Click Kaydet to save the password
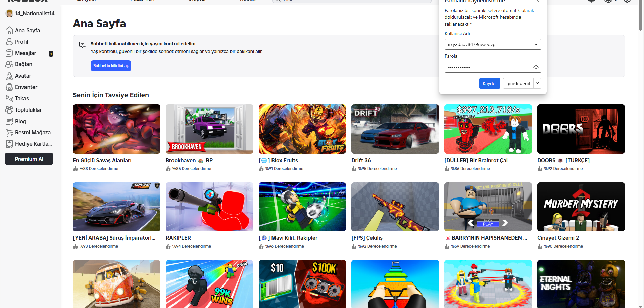 click(x=490, y=83)
